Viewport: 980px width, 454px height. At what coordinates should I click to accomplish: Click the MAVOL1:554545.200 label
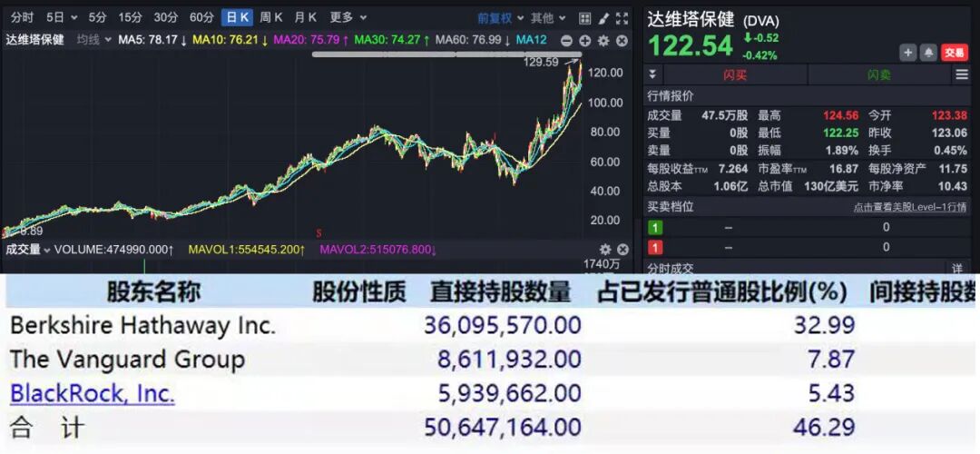pos(247,250)
